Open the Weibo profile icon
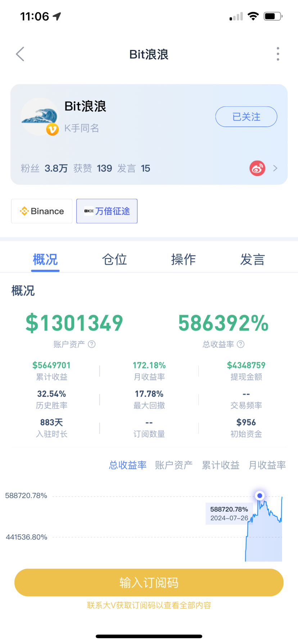 click(257, 168)
